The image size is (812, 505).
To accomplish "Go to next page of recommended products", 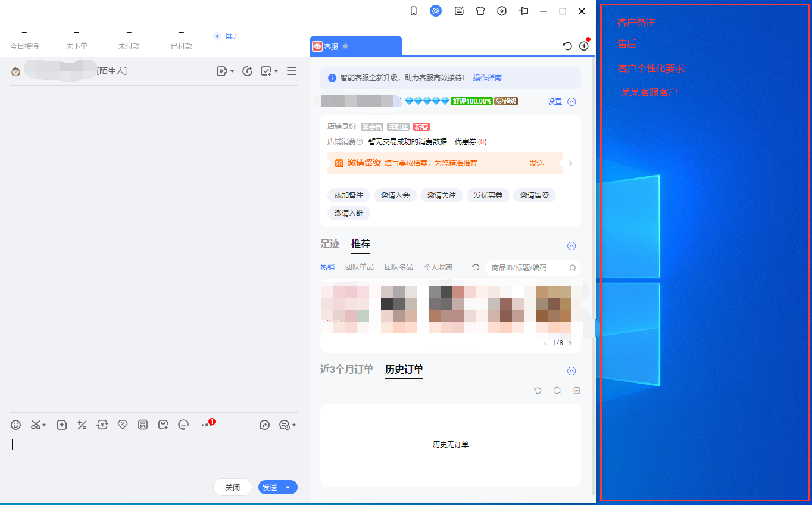I will click(570, 343).
